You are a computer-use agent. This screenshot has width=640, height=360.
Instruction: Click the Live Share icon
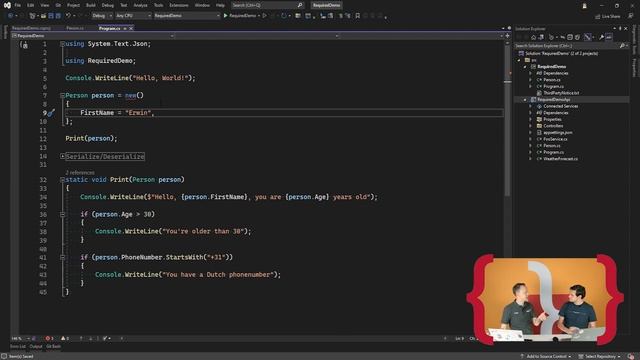[598, 16]
